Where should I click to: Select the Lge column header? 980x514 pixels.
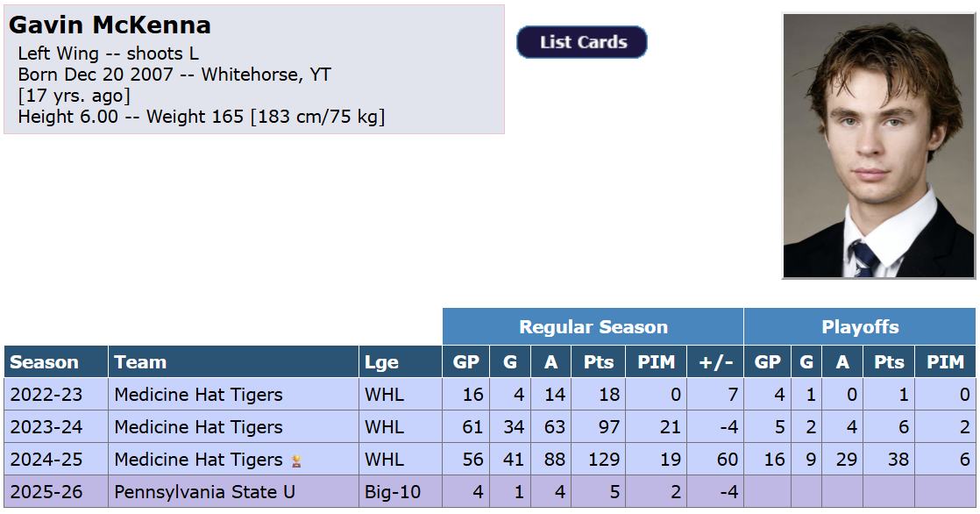pyautogui.click(x=382, y=362)
